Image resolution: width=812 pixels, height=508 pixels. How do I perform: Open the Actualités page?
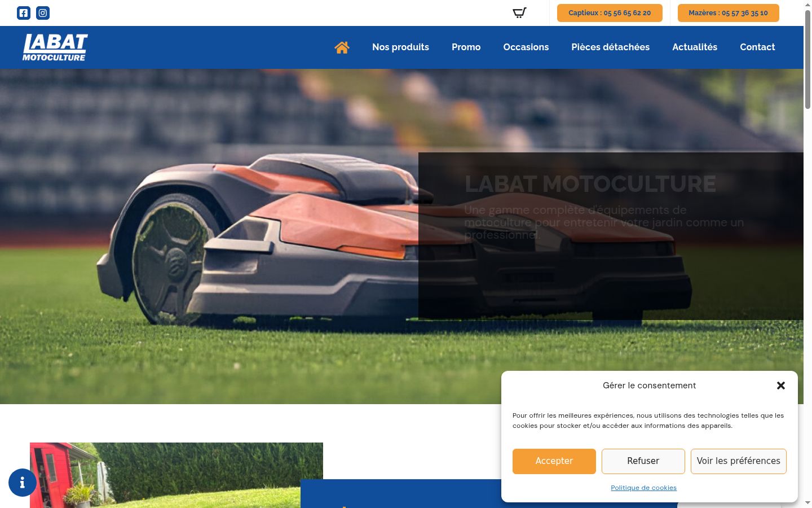(695, 47)
